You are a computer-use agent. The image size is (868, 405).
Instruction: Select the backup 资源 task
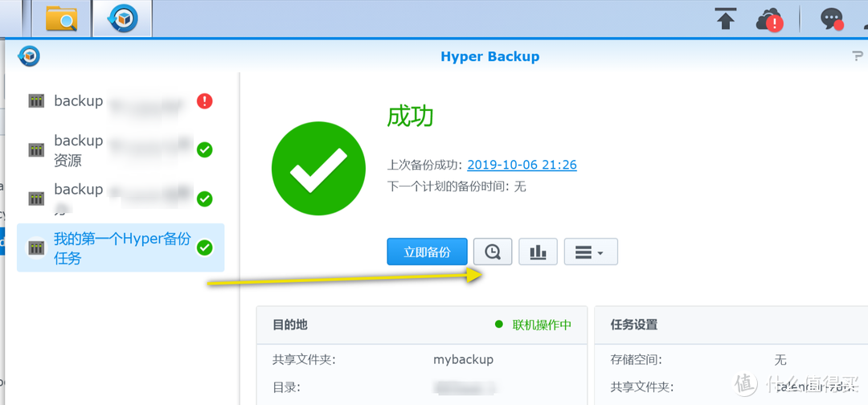click(x=121, y=150)
